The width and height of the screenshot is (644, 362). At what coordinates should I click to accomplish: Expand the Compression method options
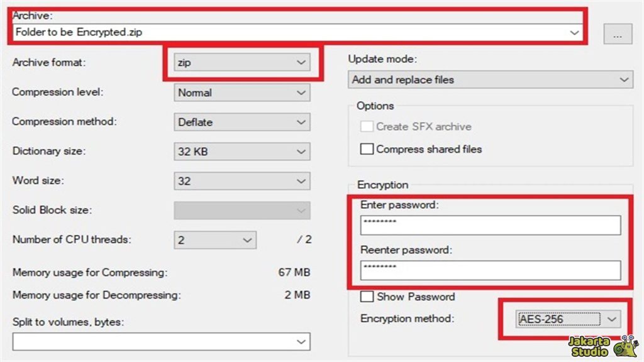(301, 122)
